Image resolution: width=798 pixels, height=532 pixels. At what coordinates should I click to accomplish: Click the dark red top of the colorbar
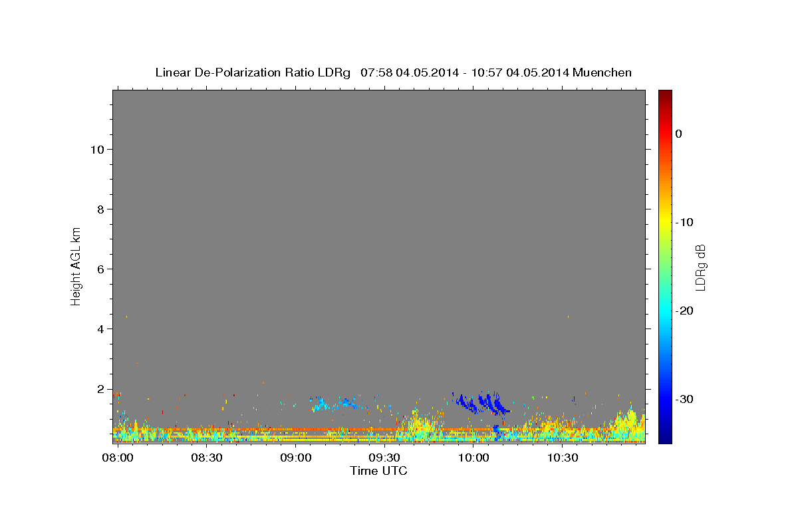click(x=665, y=94)
